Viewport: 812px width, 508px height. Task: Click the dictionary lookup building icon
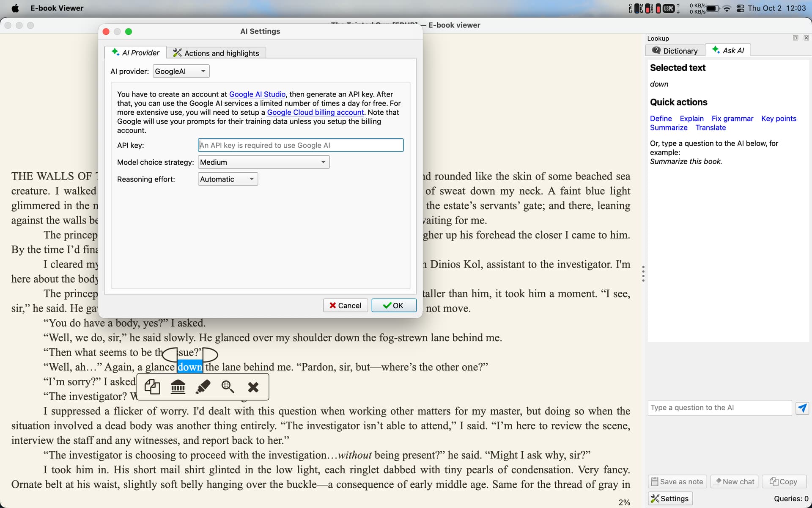[178, 387]
